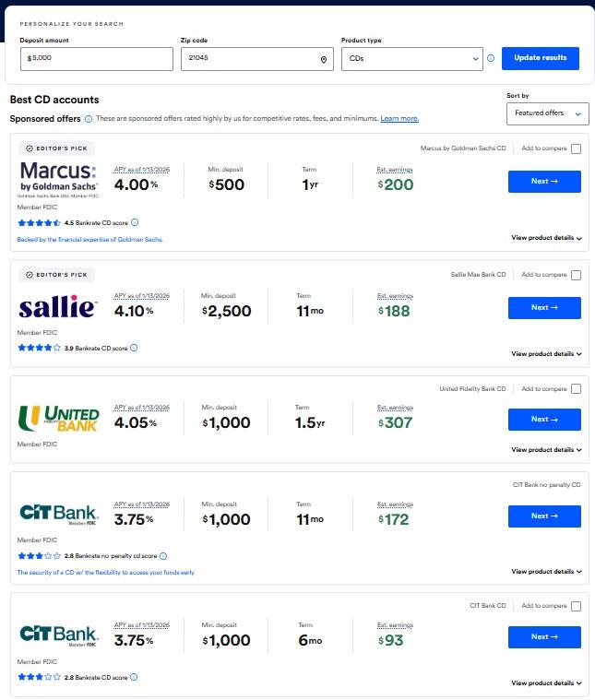This screenshot has width=595, height=700.
Task: Click into the Deposit amount field
Action: 96,58
